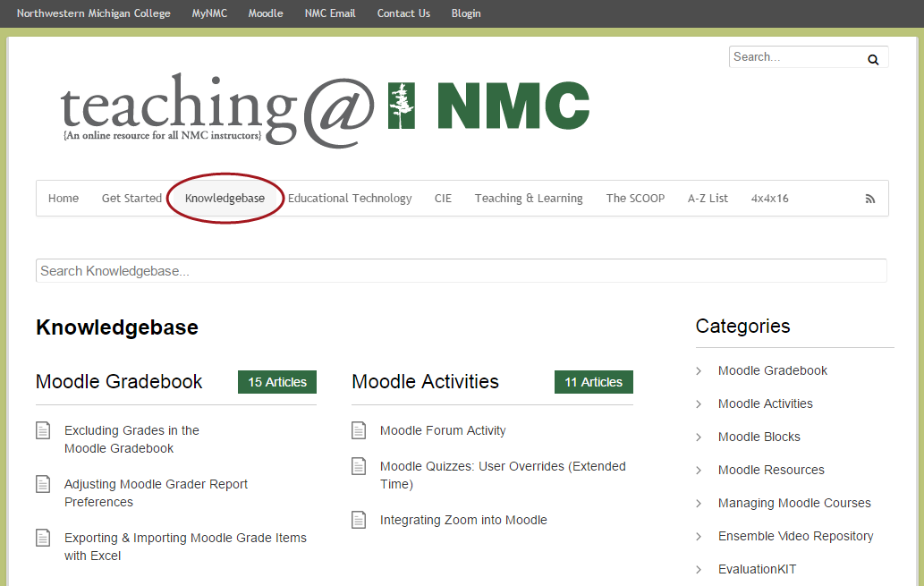Click document icon beside Integrating Zoom into Moodle
Screen dimensions: 924x586
[x=359, y=520]
